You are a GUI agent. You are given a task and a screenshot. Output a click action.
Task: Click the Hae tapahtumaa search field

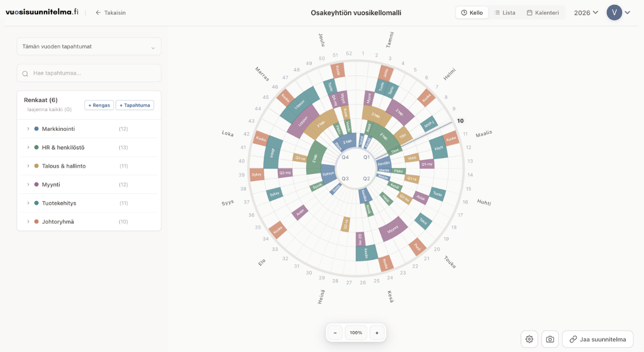pyautogui.click(x=94, y=73)
